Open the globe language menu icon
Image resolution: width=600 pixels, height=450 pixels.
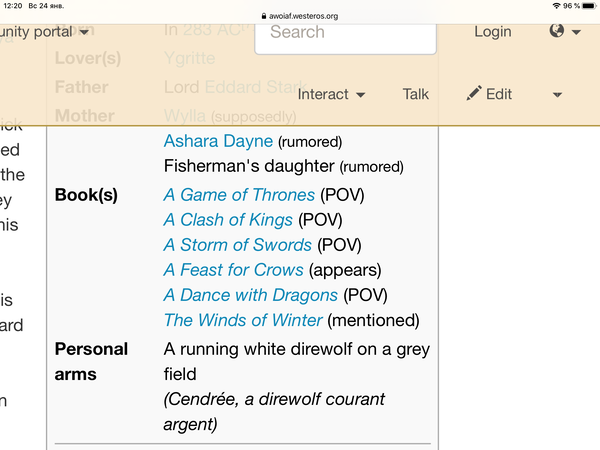[x=557, y=30]
